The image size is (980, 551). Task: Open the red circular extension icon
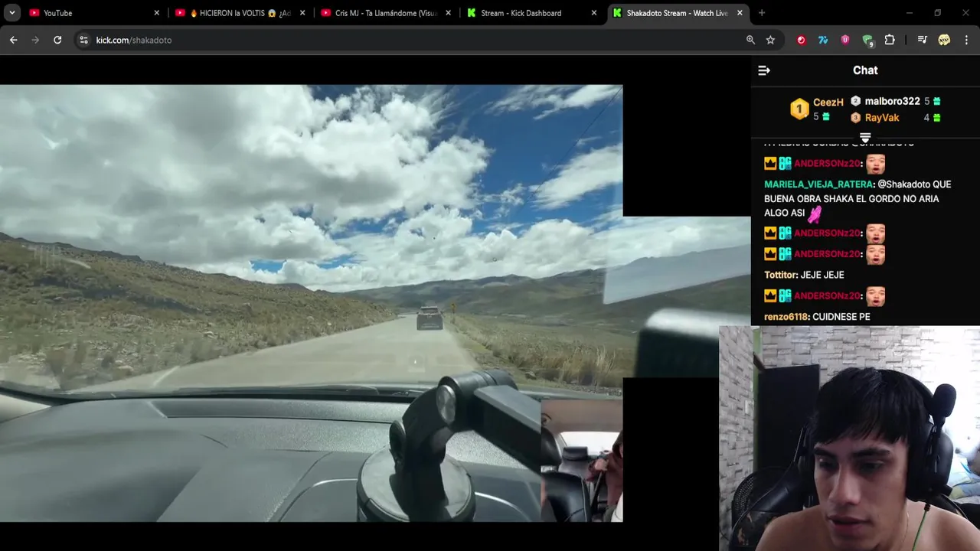(801, 40)
